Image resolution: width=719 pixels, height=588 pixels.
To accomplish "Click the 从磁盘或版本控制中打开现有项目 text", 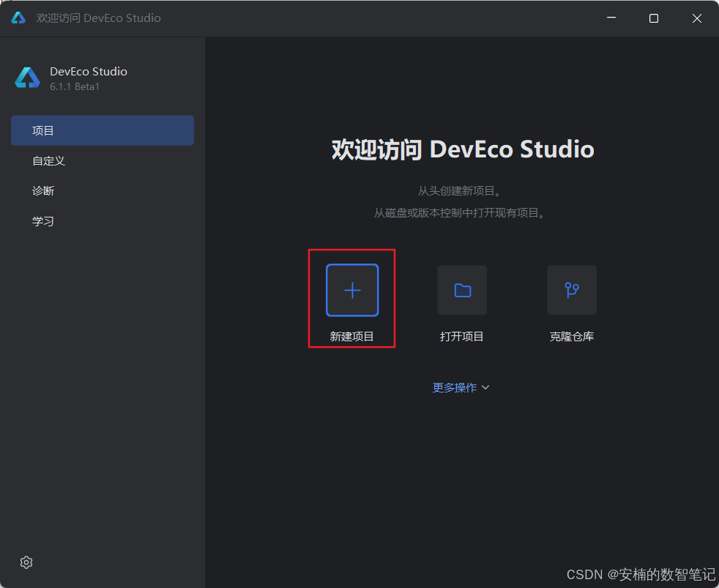I will [460, 213].
